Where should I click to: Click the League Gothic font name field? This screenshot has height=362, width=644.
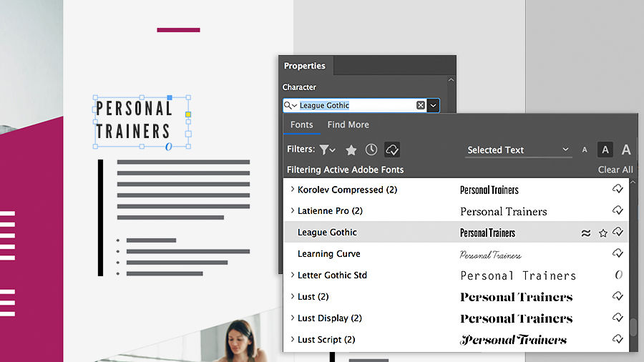pyautogui.click(x=356, y=105)
